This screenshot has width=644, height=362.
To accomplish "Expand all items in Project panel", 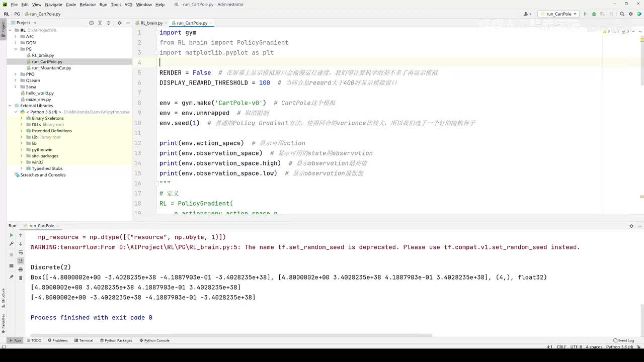I will [100, 23].
